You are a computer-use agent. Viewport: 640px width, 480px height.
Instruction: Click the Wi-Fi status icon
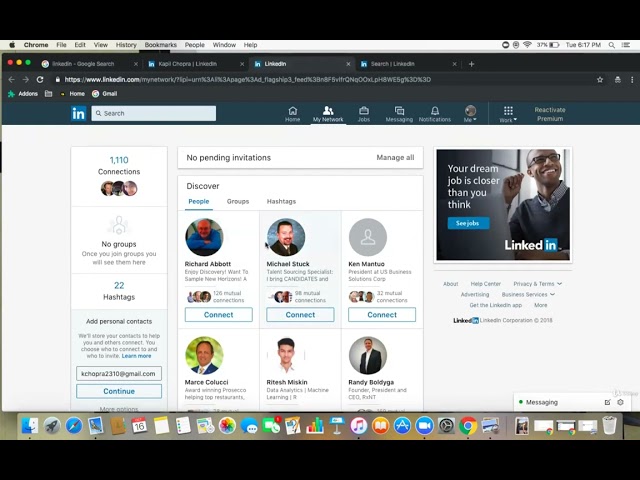pos(527,45)
